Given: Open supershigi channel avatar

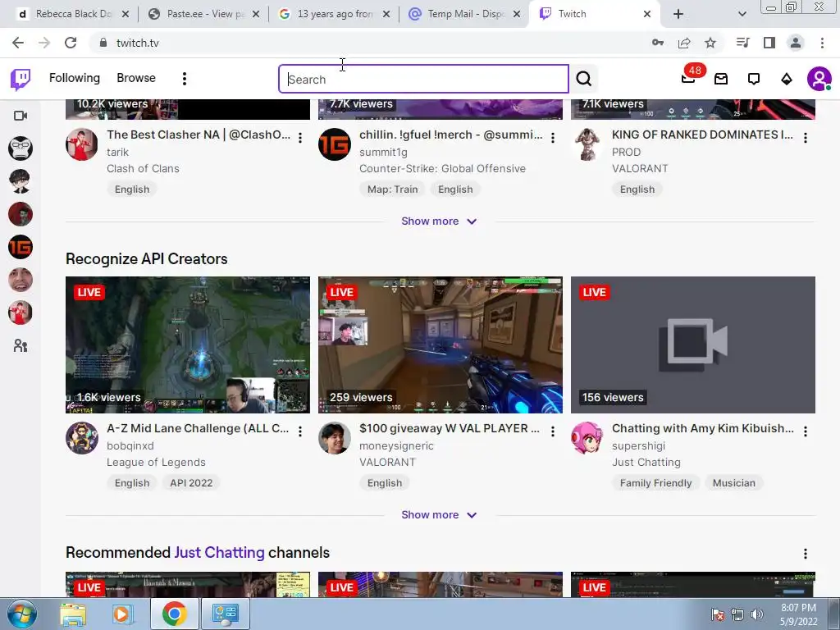Looking at the screenshot, I should pyautogui.click(x=587, y=438).
